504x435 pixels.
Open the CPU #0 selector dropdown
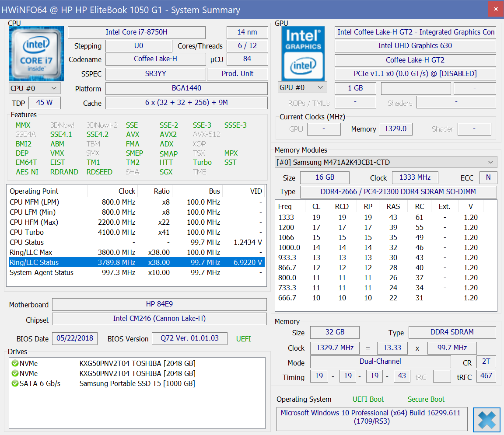(35, 88)
